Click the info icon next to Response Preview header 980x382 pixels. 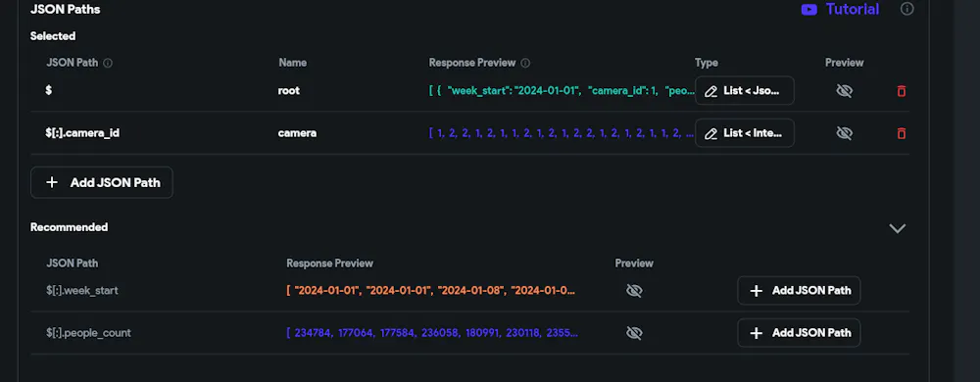(525, 63)
